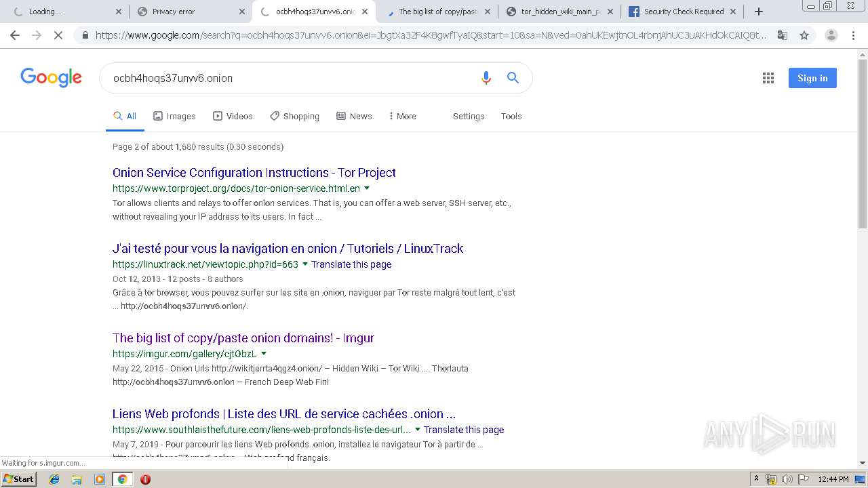
Task: Switch to The big list of copy/paste tab
Action: [437, 12]
